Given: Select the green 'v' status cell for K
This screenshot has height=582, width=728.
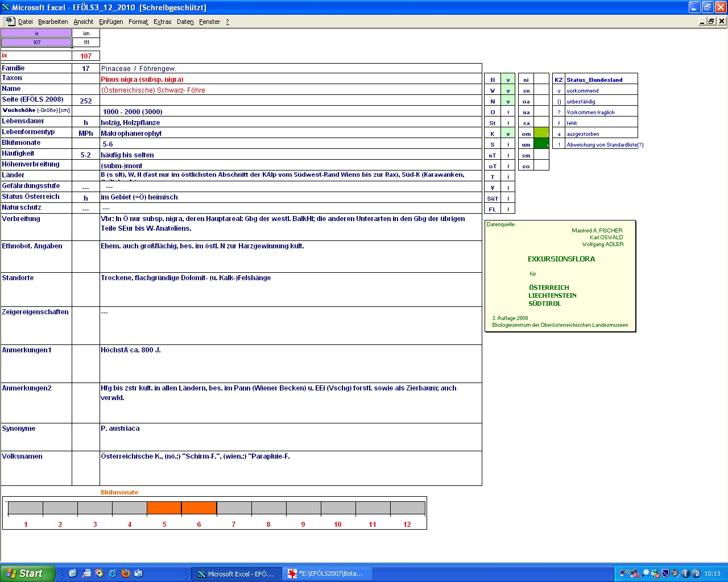Looking at the screenshot, I should (508, 134).
